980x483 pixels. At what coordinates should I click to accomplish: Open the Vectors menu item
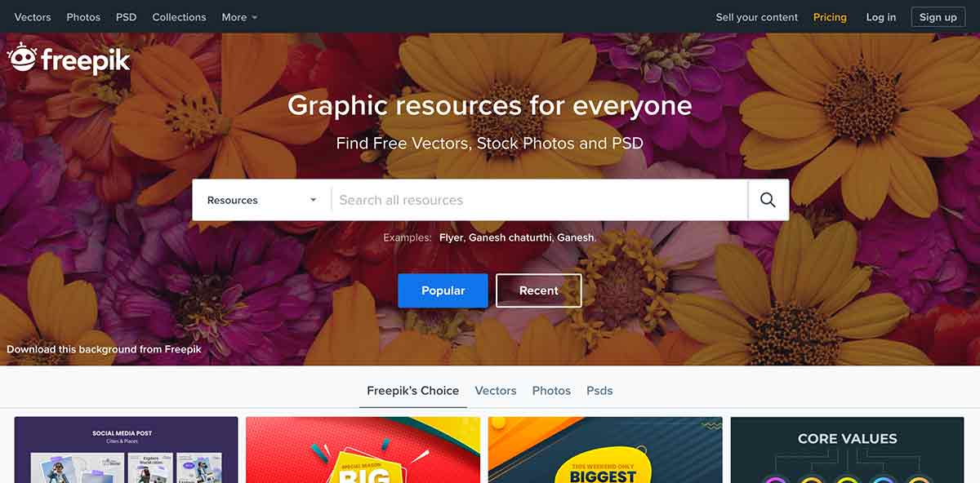(x=33, y=17)
